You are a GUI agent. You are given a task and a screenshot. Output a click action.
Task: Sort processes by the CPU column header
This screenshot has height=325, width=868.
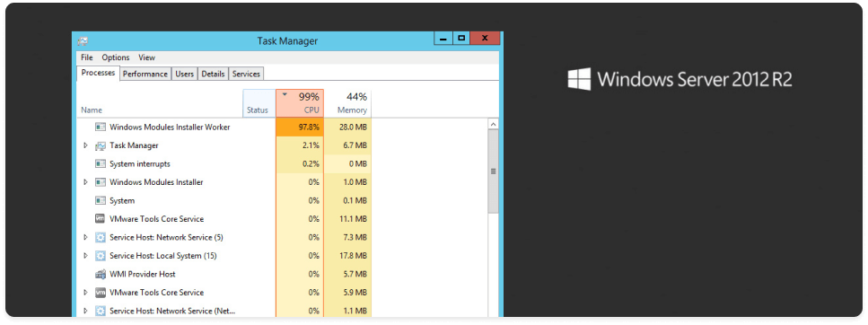[x=300, y=103]
